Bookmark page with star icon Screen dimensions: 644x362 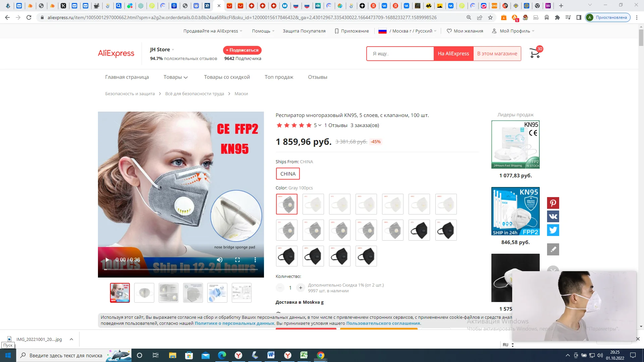tap(490, 17)
